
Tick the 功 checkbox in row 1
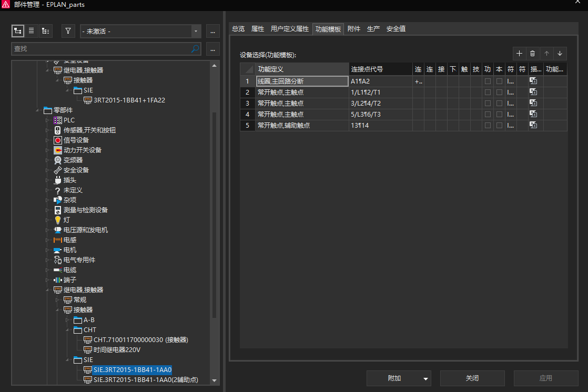488,81
